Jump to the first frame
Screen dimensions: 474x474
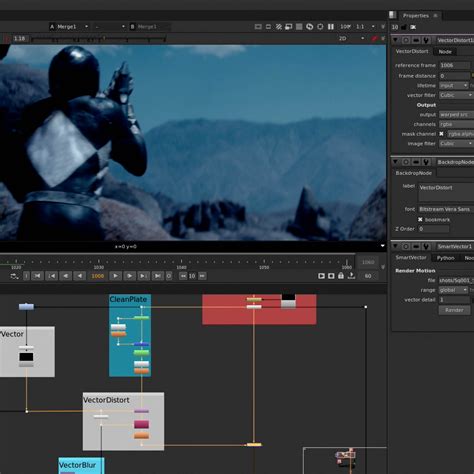pyautogui.click(x=37, y=276)
